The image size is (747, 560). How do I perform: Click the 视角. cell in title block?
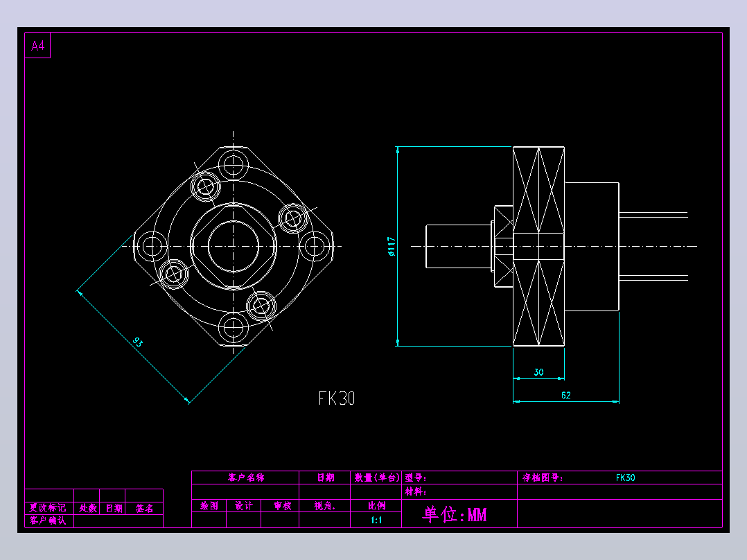coord(325,506)
